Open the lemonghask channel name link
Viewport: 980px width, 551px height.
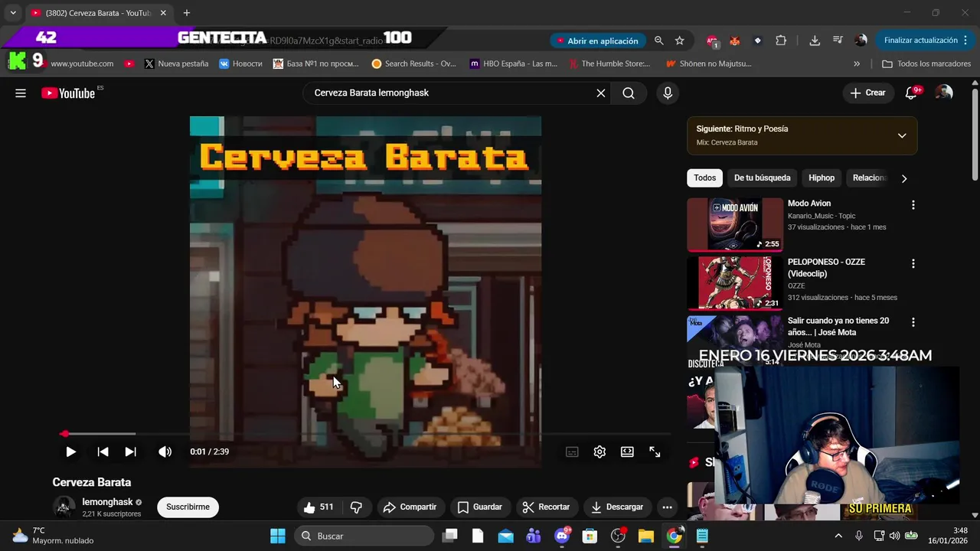(107, 502)
